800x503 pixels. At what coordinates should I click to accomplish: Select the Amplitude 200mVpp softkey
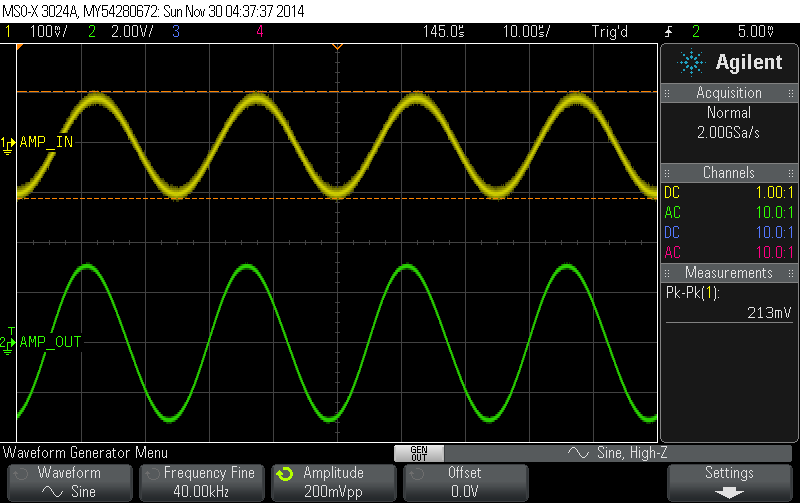(334, 483)
